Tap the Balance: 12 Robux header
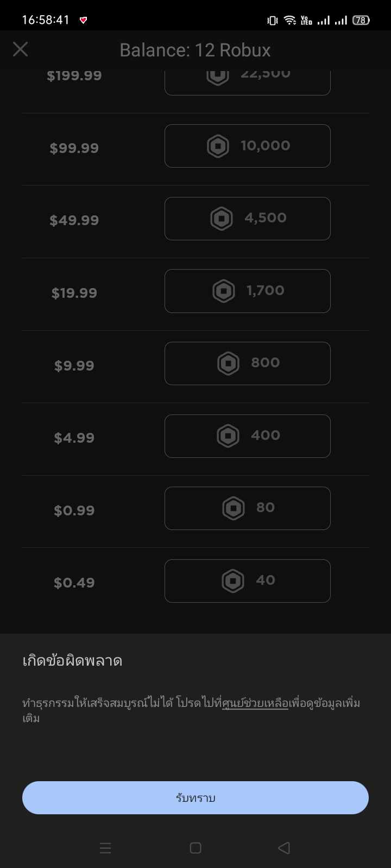Image resolution: width=391 pixels, height=868 pixels. 195,50
